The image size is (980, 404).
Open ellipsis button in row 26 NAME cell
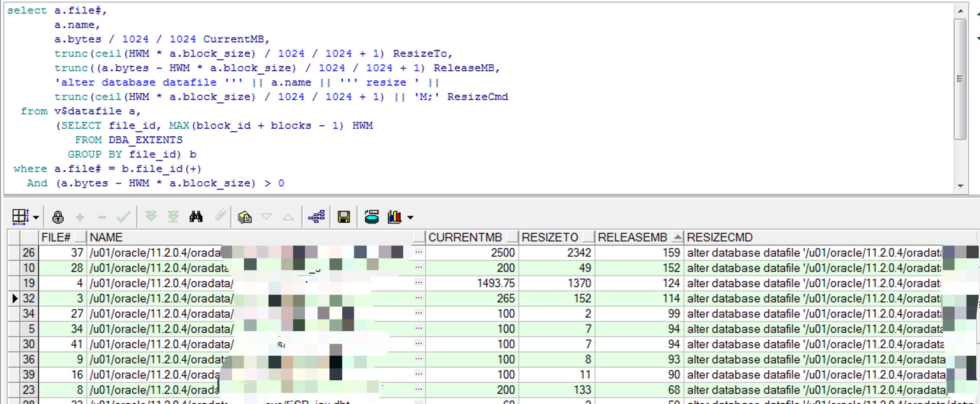tap(418, 252)
